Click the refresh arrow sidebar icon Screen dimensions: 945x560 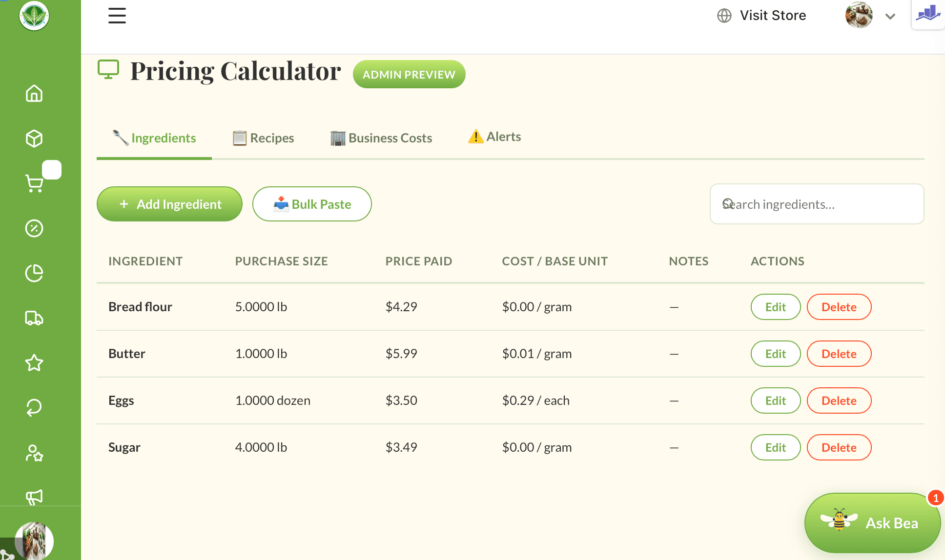coord(34,408)
